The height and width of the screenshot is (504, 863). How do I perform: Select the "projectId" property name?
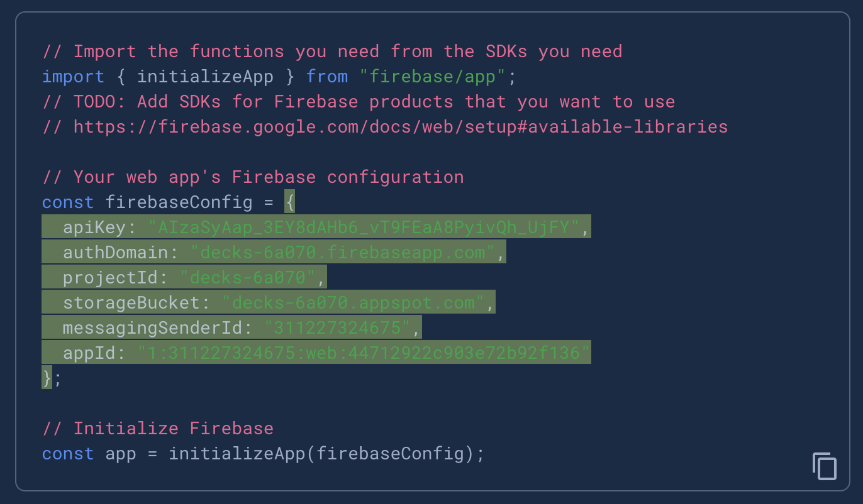click(x=110, y=278)
